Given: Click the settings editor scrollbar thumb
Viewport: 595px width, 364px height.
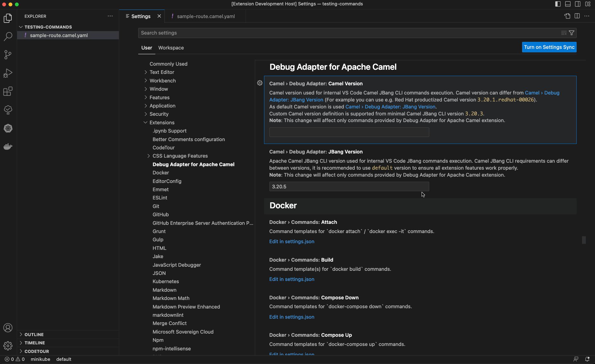Looking at the screenshot, I should 584,240.
